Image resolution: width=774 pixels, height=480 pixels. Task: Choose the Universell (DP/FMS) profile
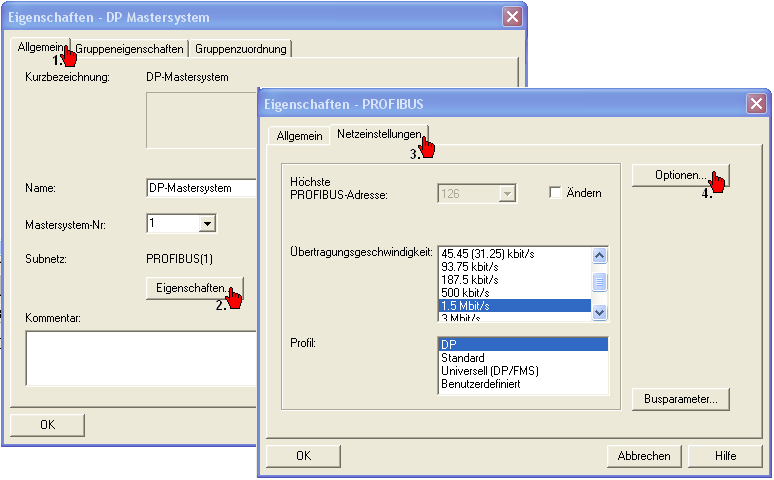[523, 370]
